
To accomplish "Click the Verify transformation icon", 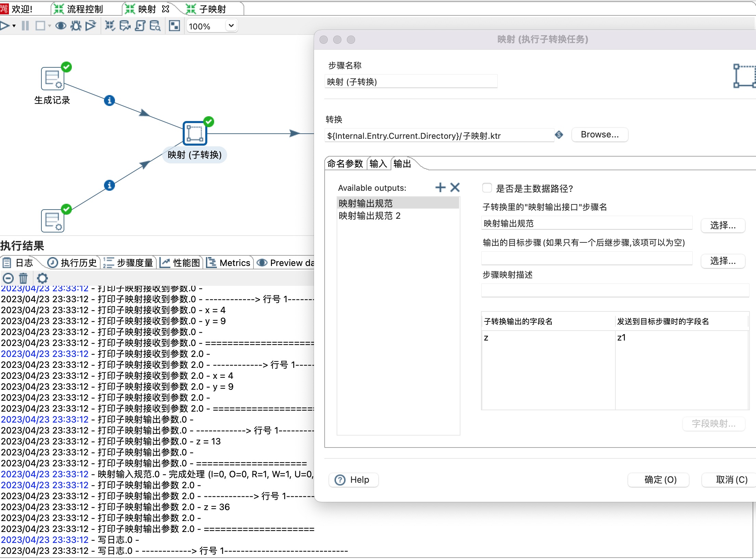I will tap(110, 26).
